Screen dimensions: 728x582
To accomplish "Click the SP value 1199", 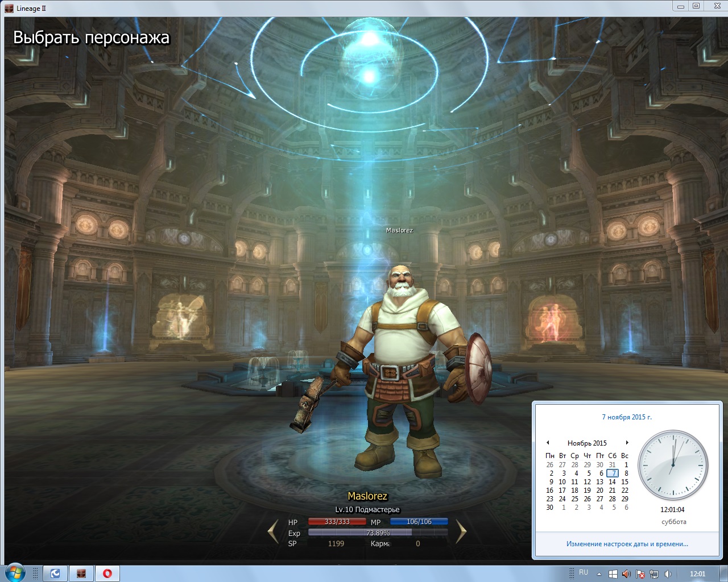I will click(x=336, y=543).
